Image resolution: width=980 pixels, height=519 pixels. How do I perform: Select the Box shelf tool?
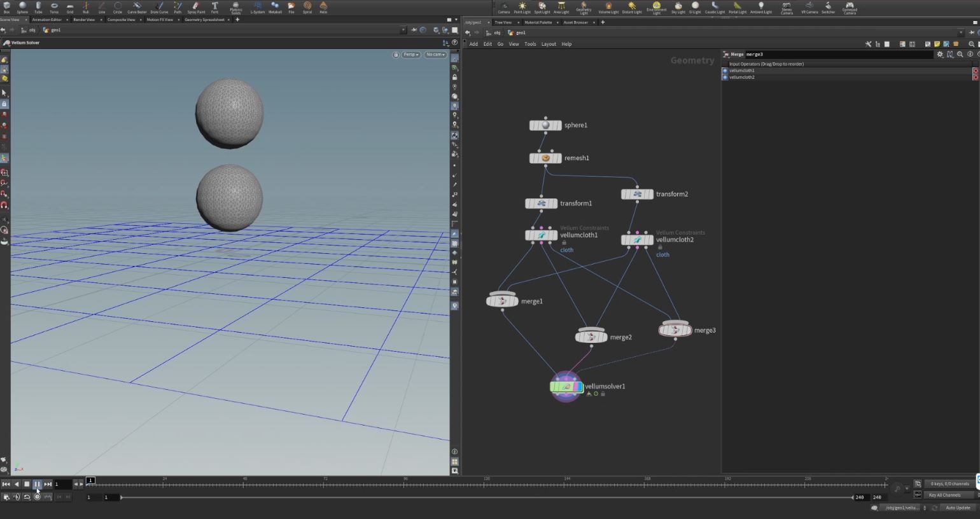click(x=6, y=6)
